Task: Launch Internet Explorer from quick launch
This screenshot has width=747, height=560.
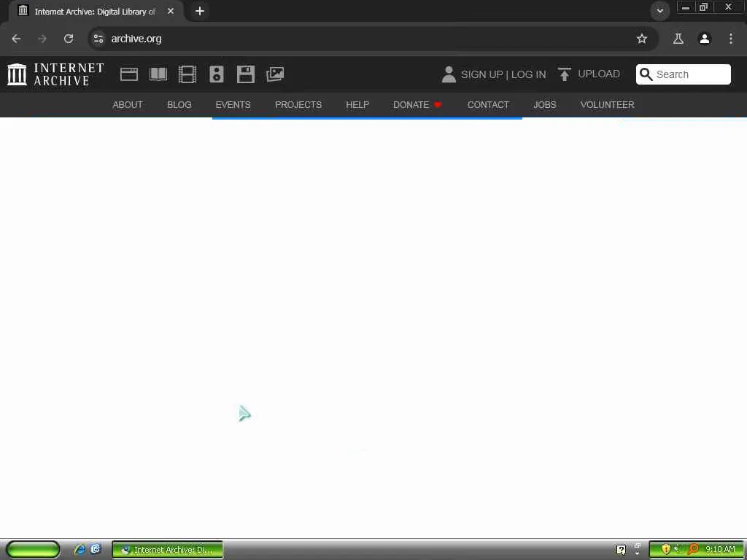Action: coord(79,550)
